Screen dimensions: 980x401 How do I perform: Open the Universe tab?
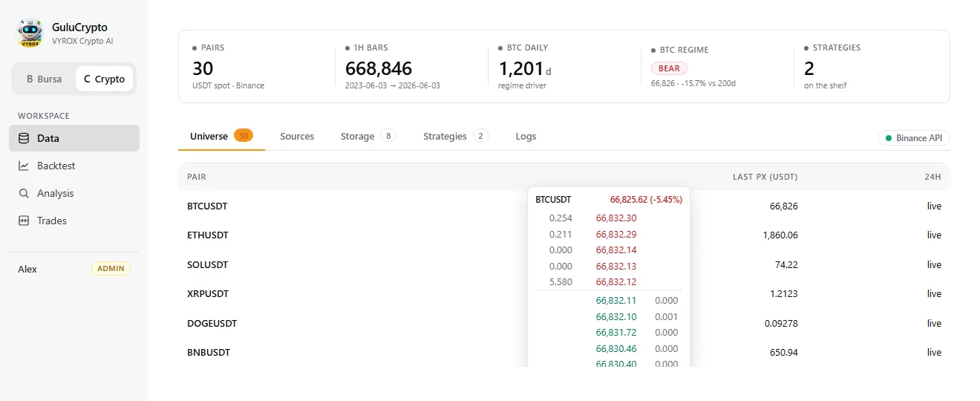tap(221, 136)
